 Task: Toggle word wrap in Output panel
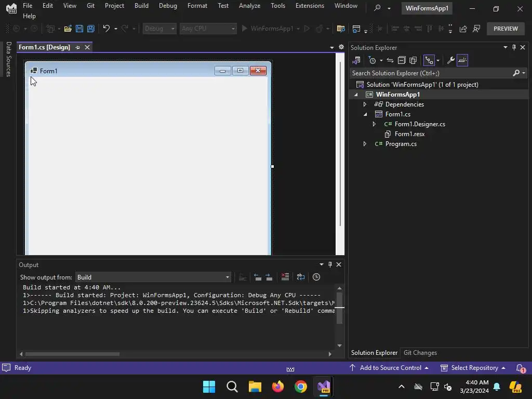click(x=301, y=277)
